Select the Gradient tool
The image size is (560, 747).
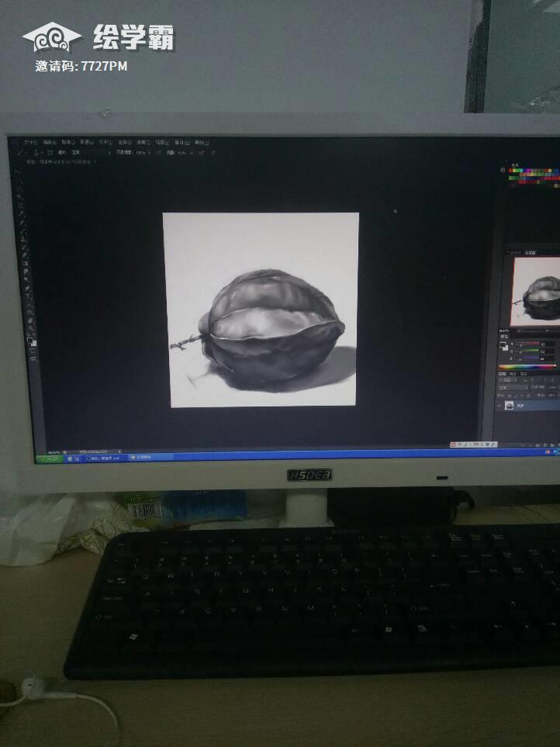(24, 265)
